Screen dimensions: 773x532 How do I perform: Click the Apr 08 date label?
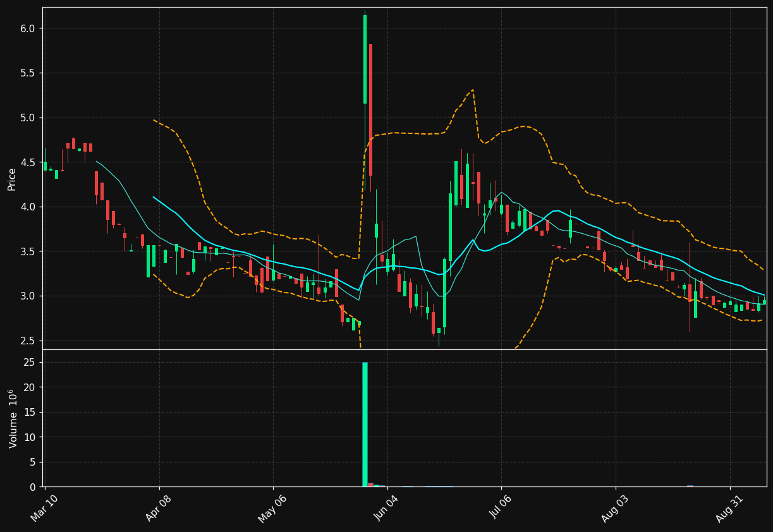click(159, 507)
